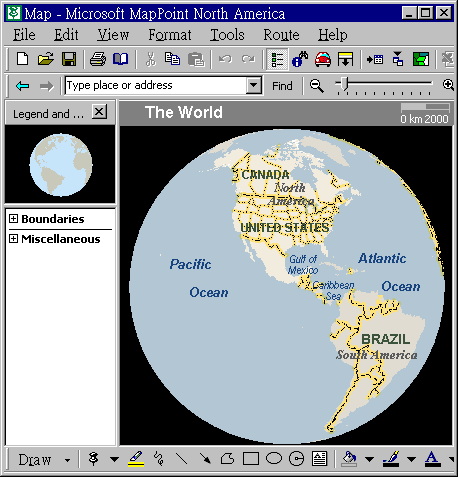
Task: Click the Font Color A icon
Action: point(432,459)
